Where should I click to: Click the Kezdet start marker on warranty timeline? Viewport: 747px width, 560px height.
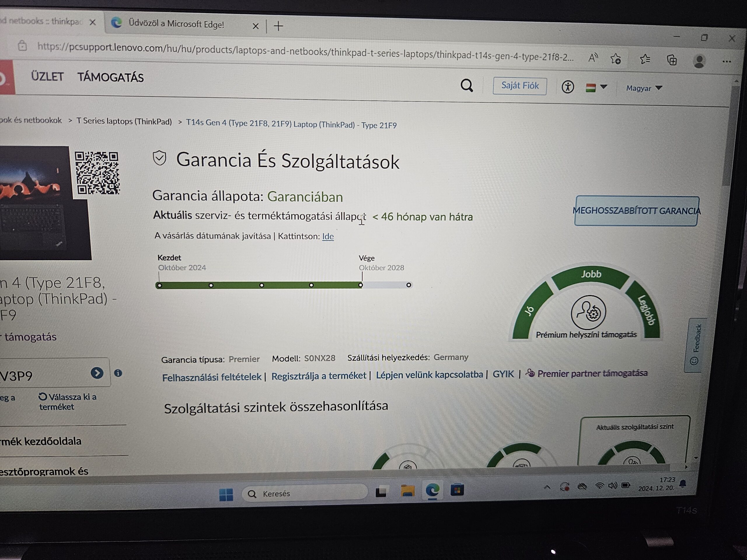tap(159, 285)
